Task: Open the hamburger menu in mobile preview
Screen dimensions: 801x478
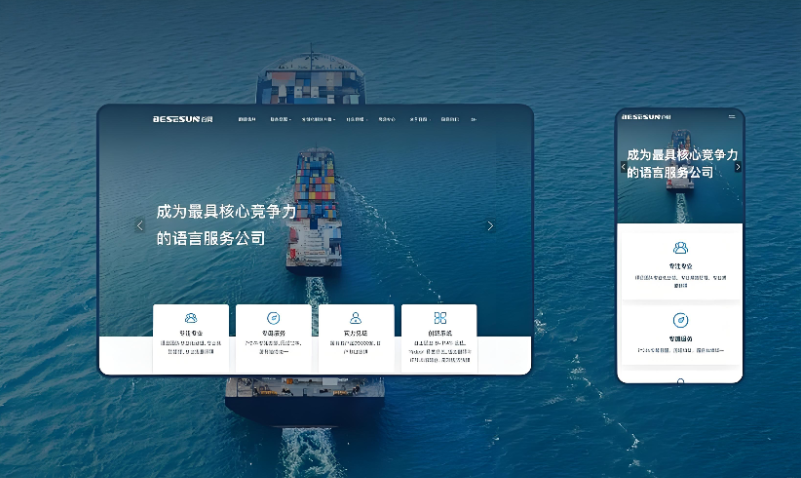Action: (x=731, y=116)
